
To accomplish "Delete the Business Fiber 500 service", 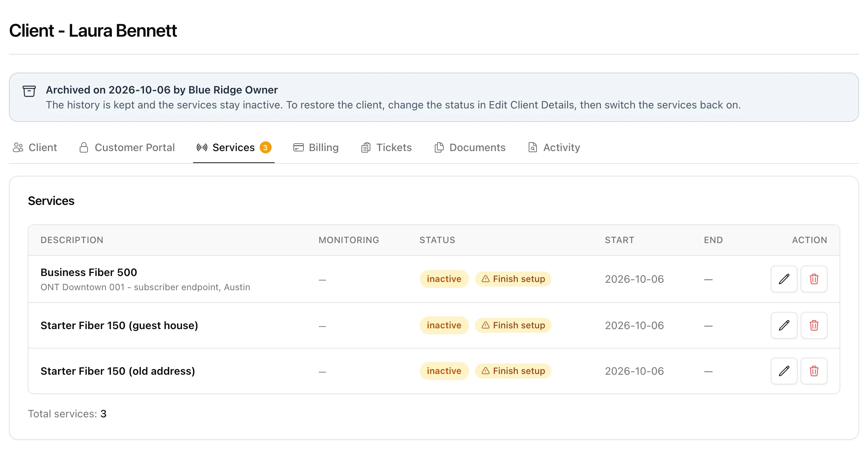I will tap(814, 279).
